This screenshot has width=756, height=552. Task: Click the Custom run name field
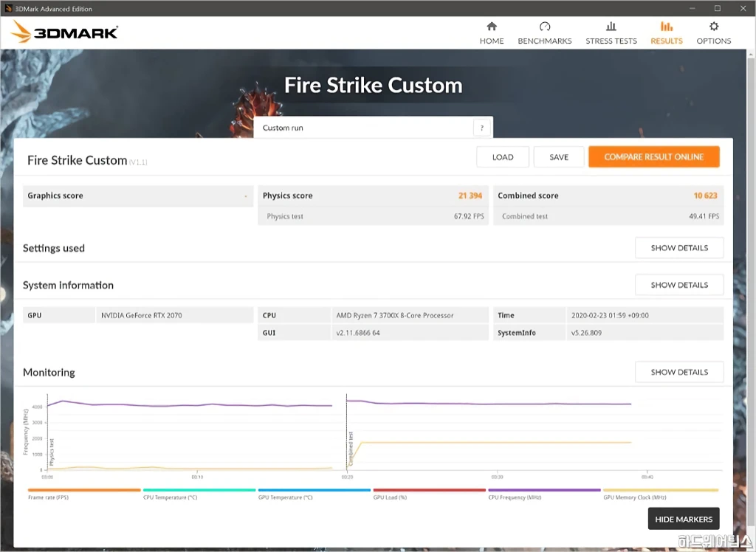click(x=364, y=128)
